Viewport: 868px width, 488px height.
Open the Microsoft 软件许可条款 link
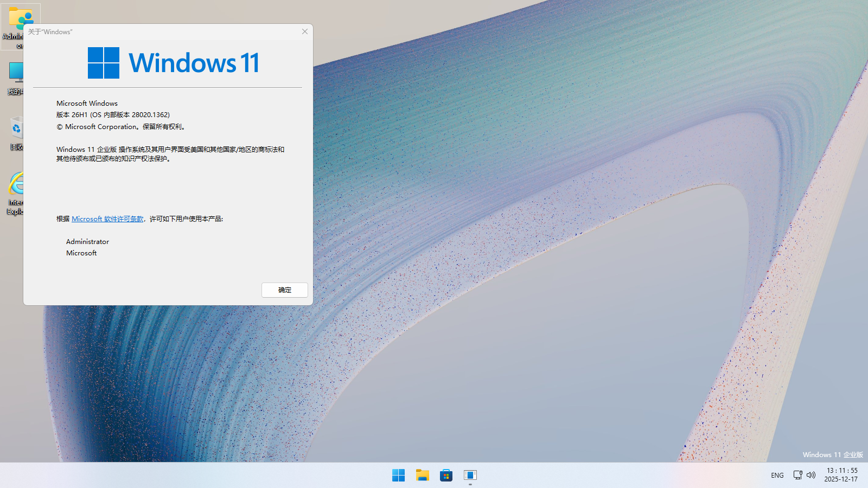[x=107, y=219]
